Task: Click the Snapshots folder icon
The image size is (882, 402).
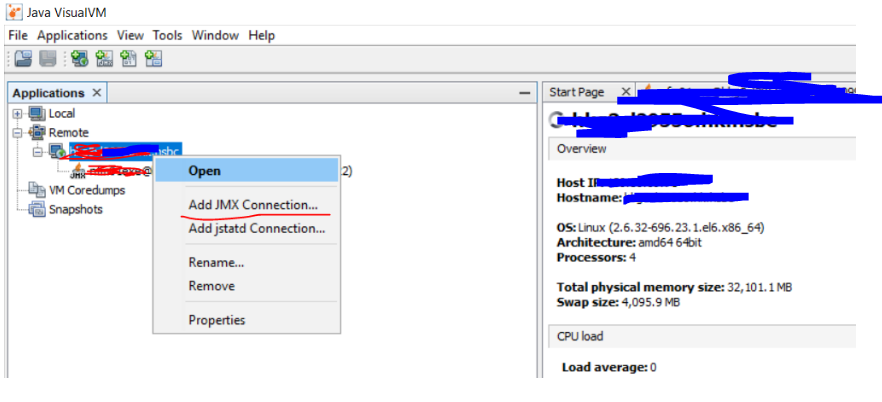Action: (37, 209)
